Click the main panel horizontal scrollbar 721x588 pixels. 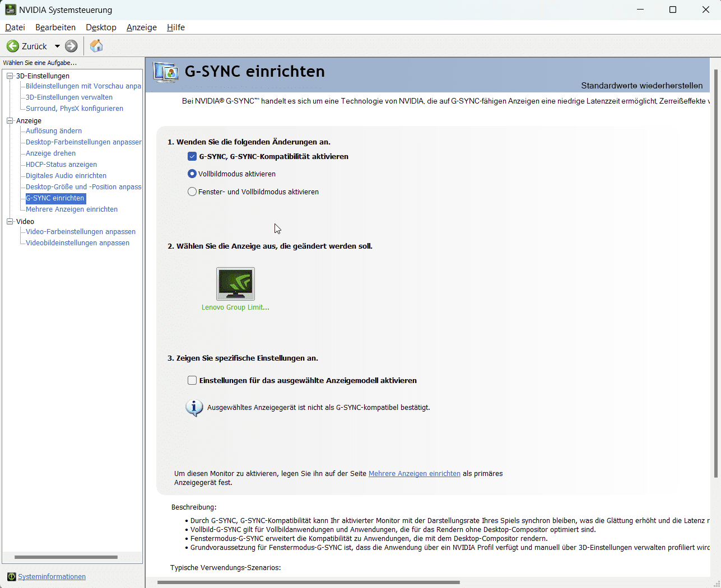click(x=308, y=582)
